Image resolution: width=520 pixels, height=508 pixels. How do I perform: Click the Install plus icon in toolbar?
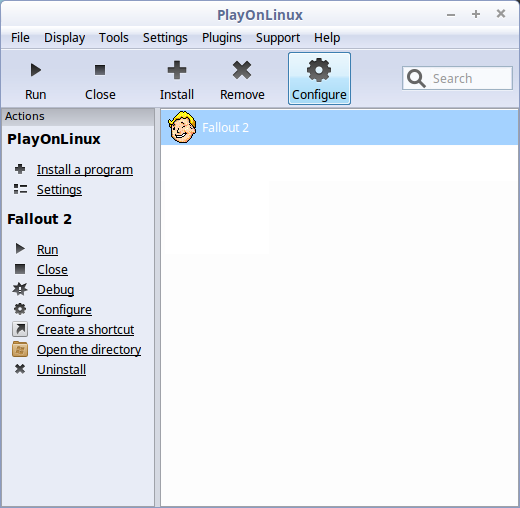tap(177, 70)
